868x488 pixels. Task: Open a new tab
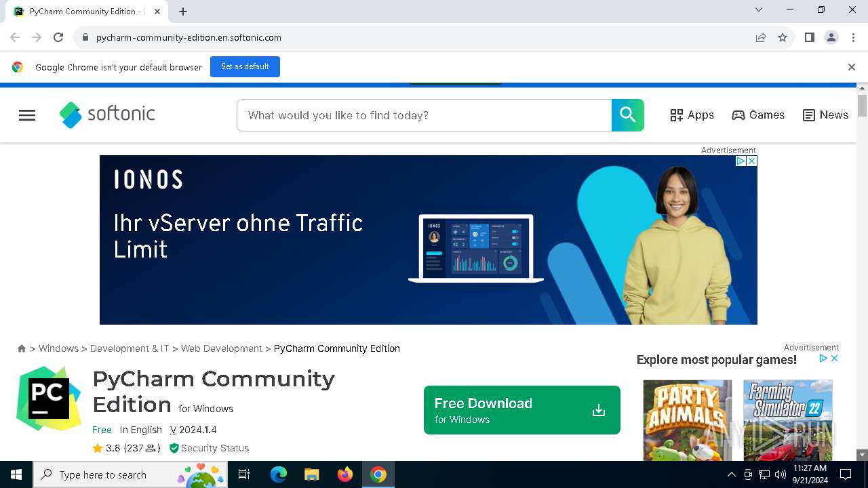point(183,12)
